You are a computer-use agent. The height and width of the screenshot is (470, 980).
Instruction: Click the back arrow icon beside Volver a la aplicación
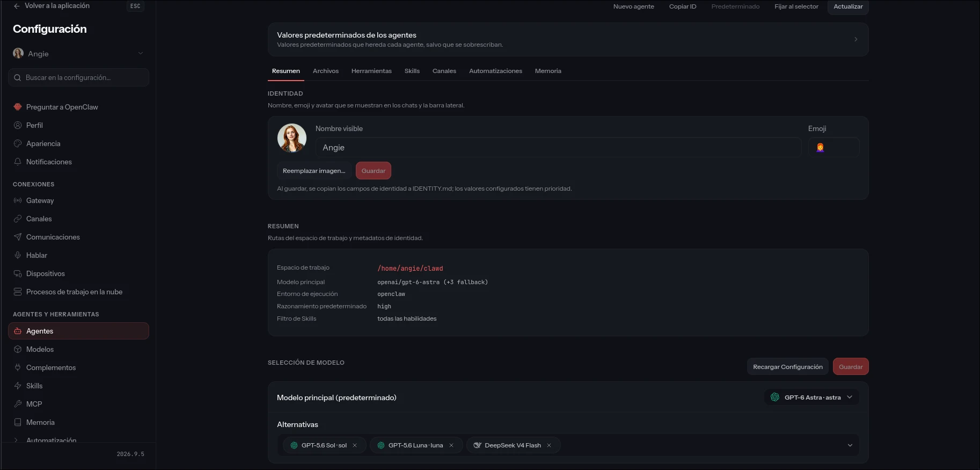(x=17, y=6)
